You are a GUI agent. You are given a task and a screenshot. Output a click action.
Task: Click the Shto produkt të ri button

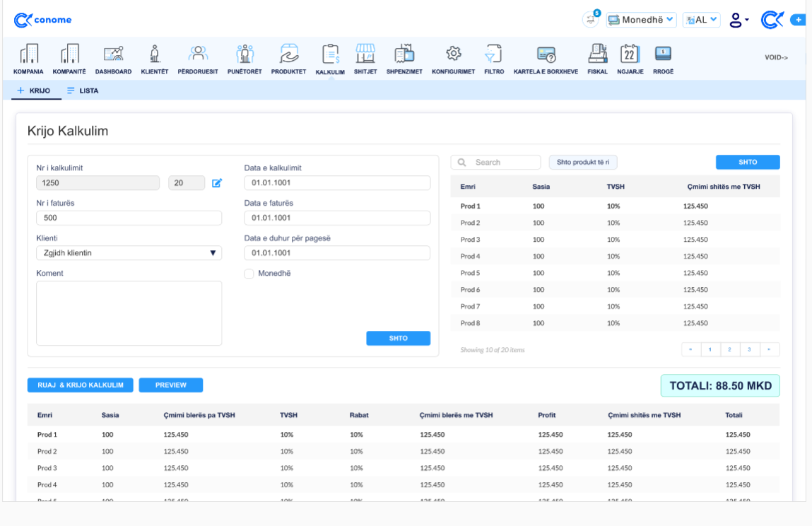click(582, 163)
